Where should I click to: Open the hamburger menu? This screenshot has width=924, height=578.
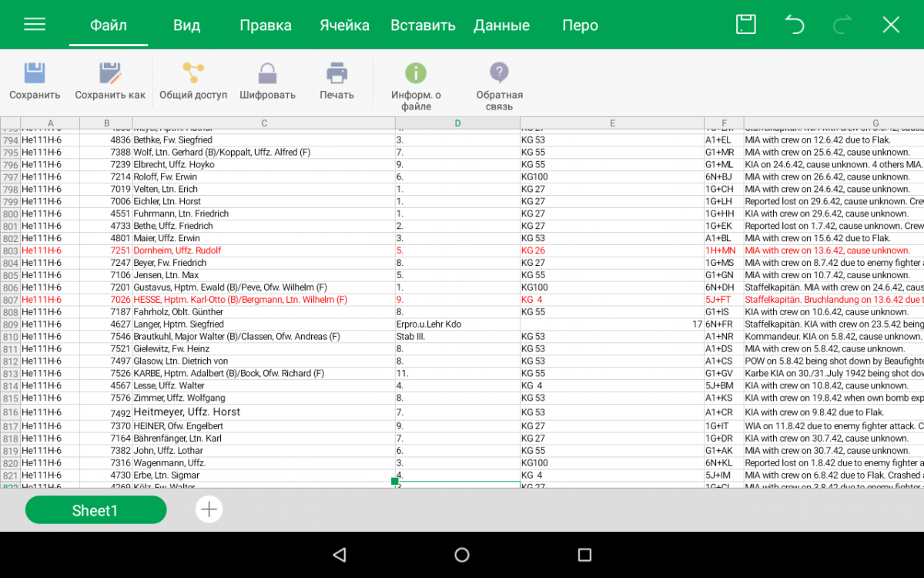point(35,25)
